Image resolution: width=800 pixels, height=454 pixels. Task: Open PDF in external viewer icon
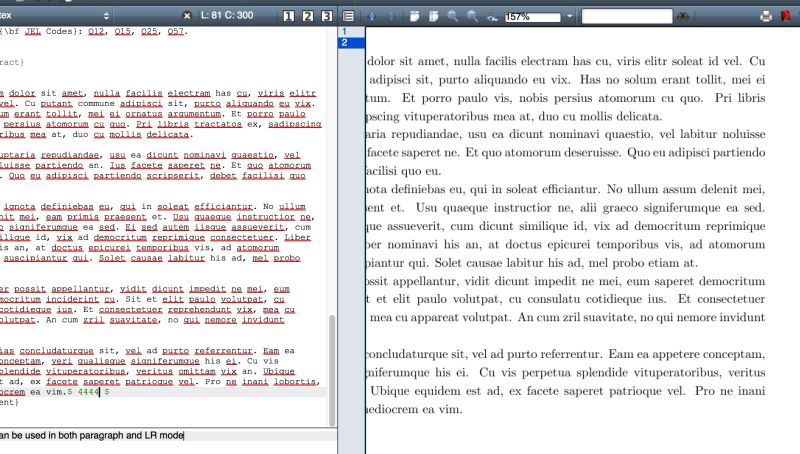tap(786, 16)
